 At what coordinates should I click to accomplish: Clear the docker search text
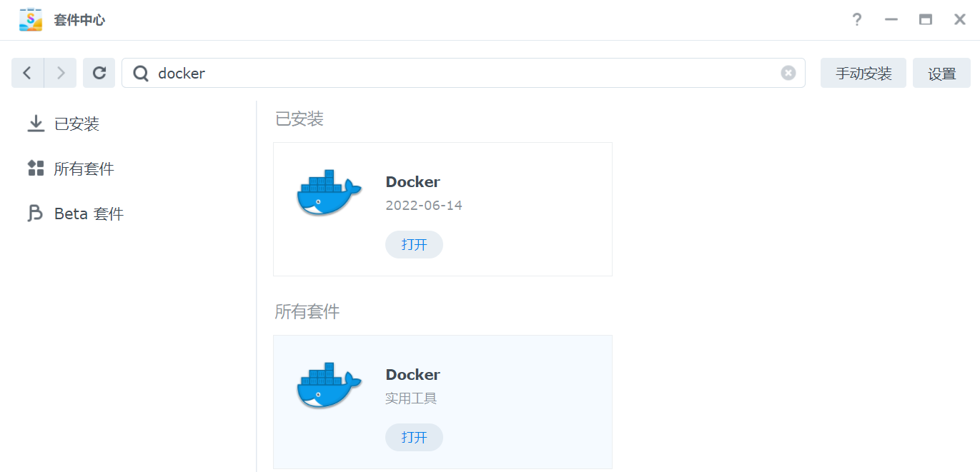coord(788,73)
